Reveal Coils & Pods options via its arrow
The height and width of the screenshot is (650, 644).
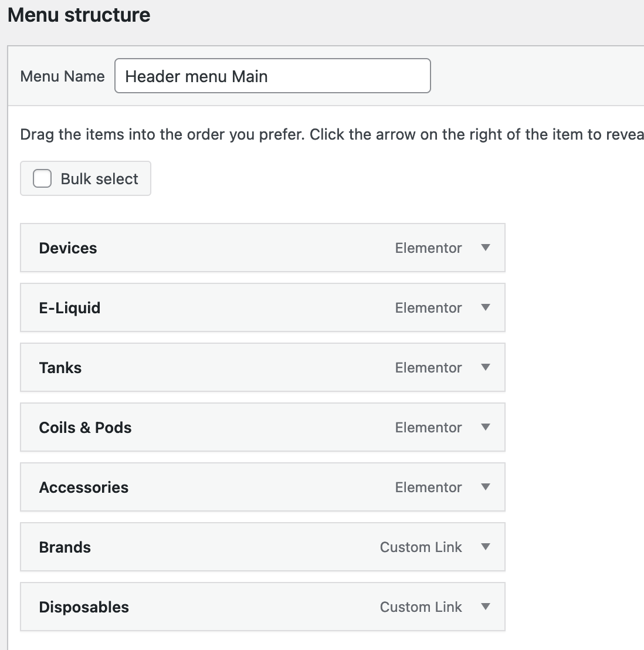(485, 427)
